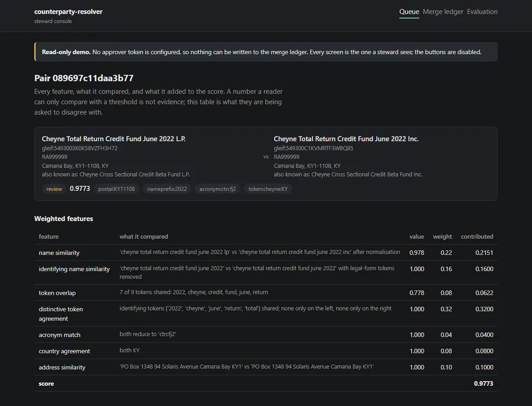Click the feature column header
532x406 pixels.
point(49,236)
